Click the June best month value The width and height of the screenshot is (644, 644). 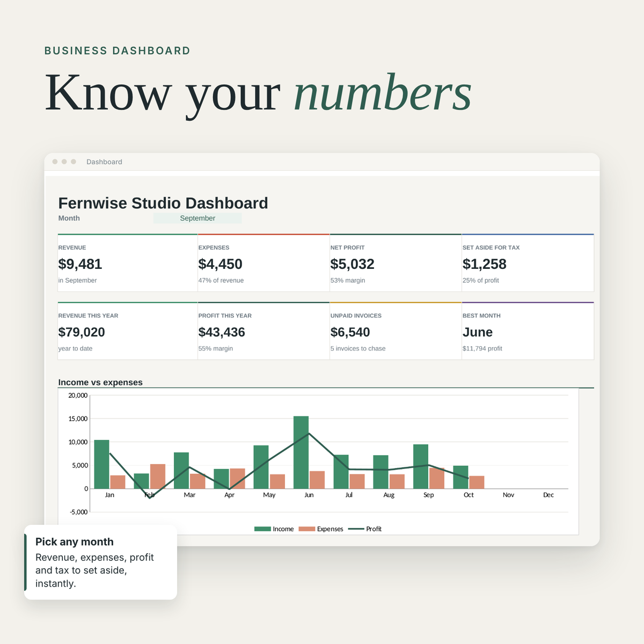(x=478, y=332)
